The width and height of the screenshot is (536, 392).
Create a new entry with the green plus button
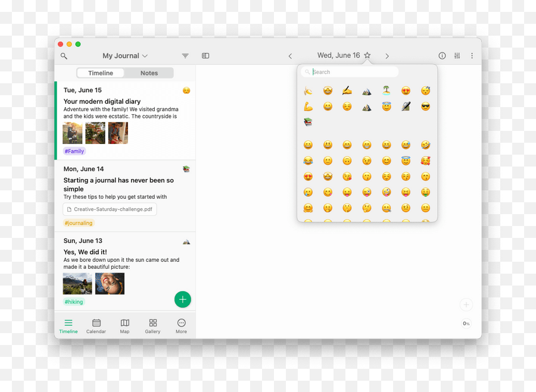point(183,299)
